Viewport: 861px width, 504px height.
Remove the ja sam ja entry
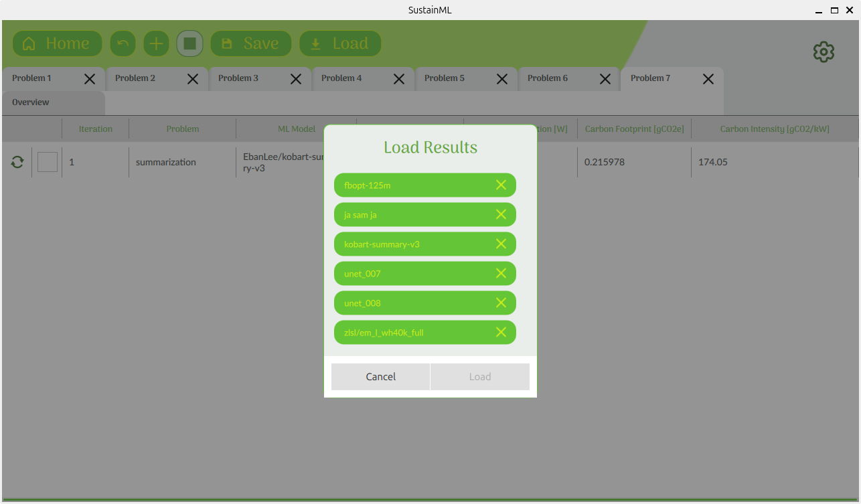tap(501, 215)
